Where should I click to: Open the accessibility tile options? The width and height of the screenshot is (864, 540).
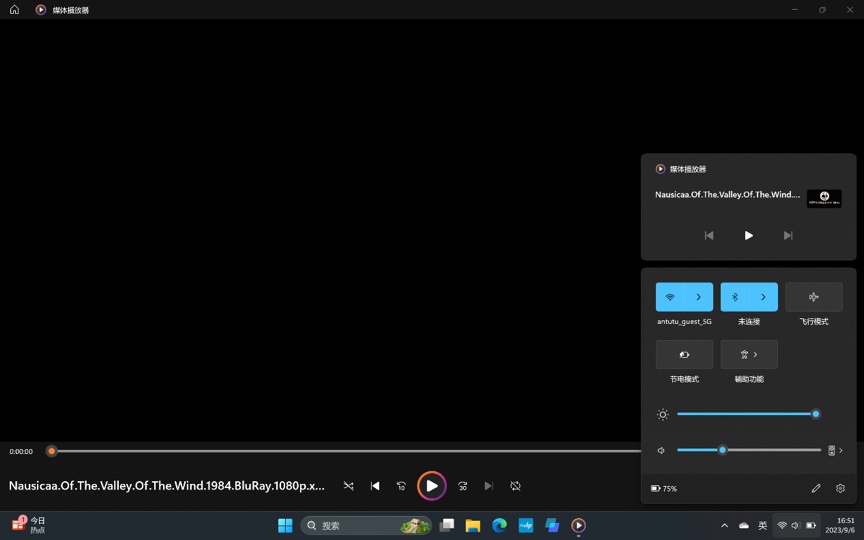tap(749, 354)
